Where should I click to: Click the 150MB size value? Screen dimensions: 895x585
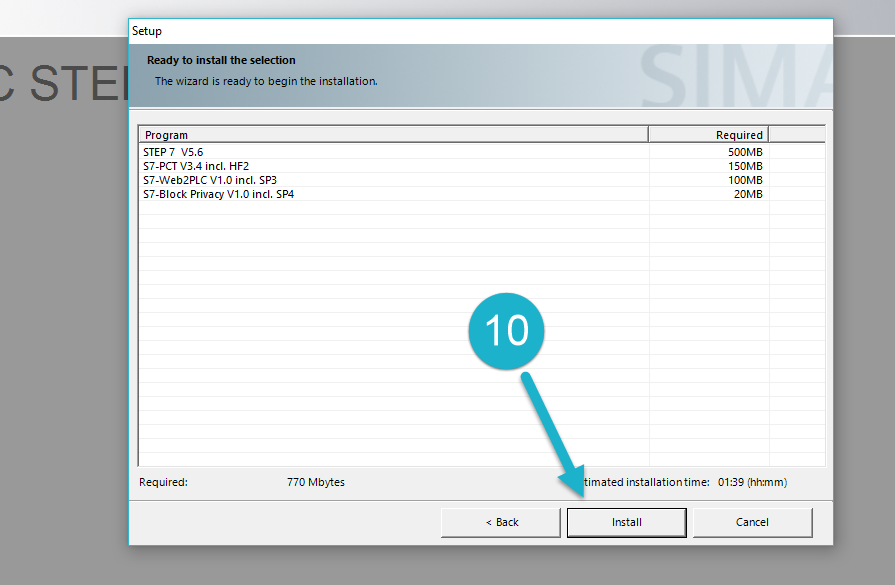tap(745, 166)
